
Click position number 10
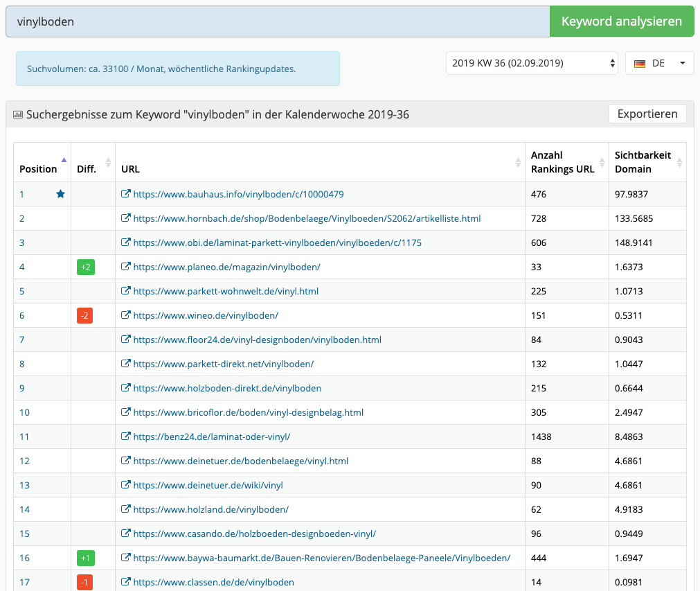24,412
